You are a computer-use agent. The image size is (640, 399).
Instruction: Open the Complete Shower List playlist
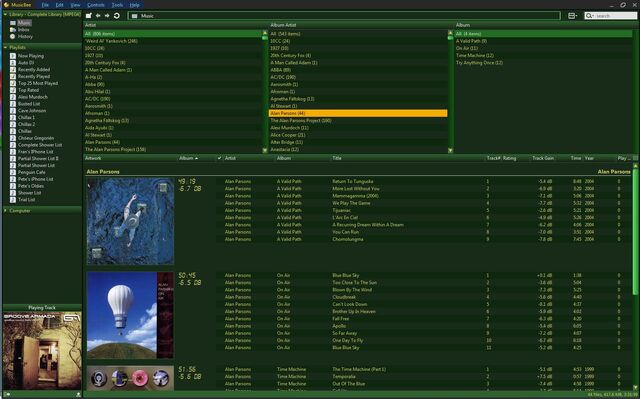click(40, 145)
